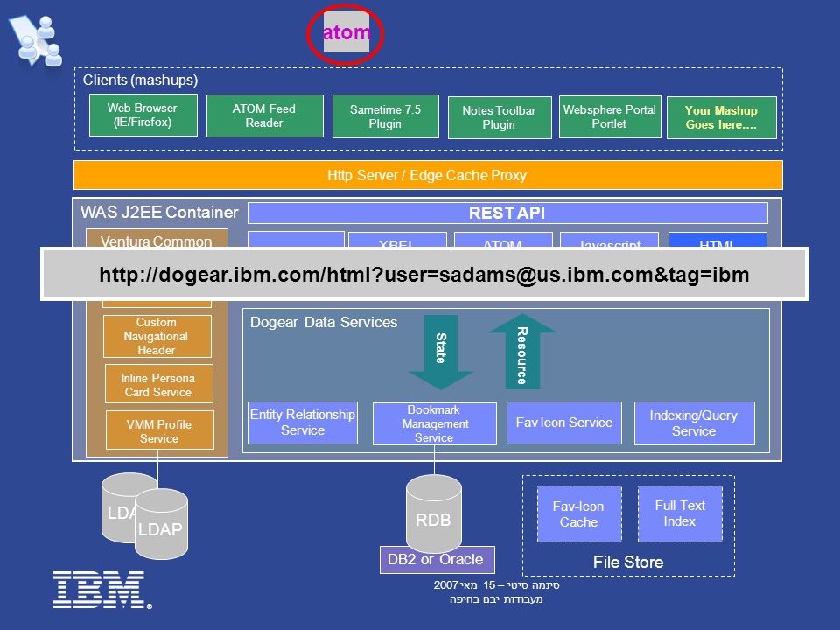Select the ATOM Feed Reader box
Screen dimensions: 840x630
click(264, 115)
